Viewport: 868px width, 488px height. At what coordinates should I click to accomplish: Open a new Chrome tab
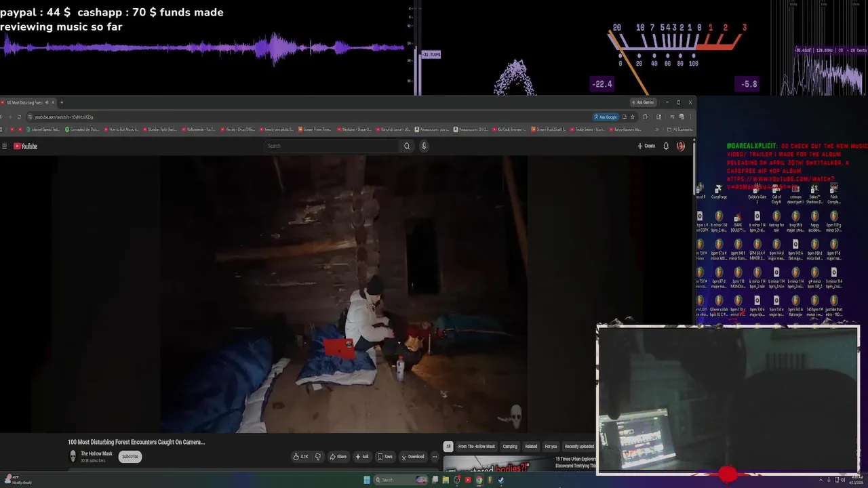tap(62, 102)
